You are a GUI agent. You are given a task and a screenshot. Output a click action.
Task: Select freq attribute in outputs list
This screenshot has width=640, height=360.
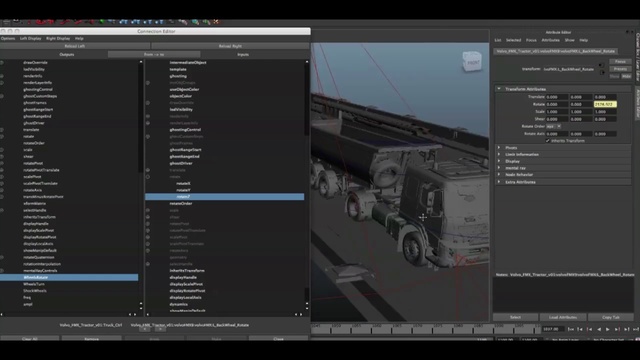point(27,298)
